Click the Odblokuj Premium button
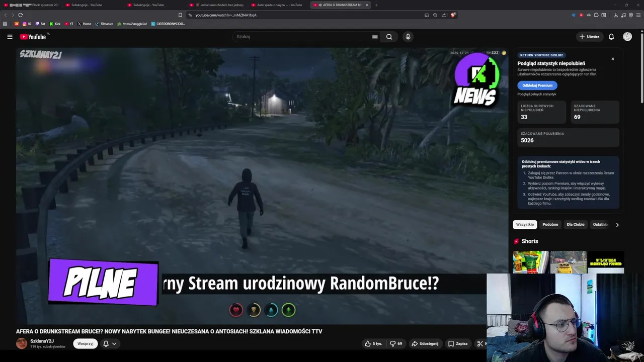Screen dimensions: 644x362 pos(537,85)
